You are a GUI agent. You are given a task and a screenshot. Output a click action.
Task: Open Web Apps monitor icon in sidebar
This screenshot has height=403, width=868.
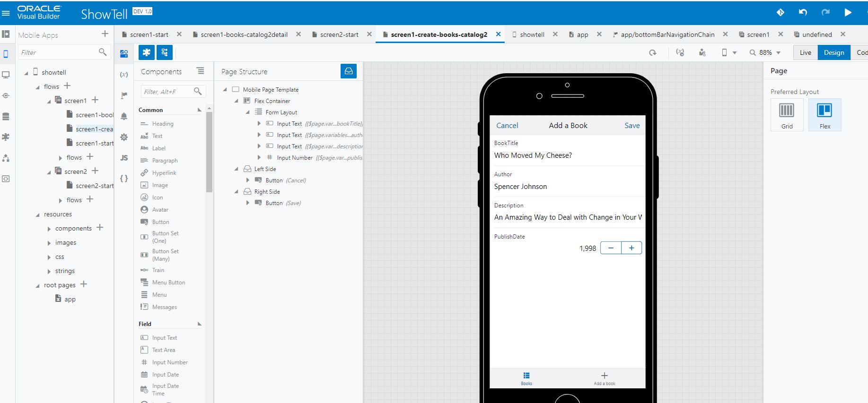(6, 75)
